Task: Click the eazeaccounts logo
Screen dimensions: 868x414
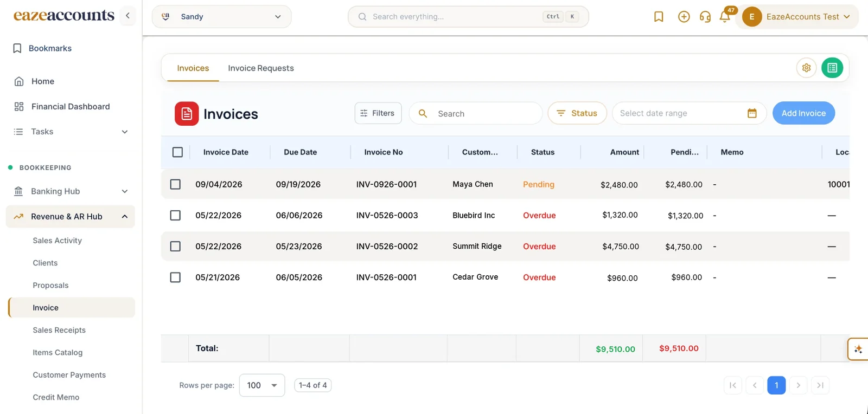Action: pyautogui.click(x=64, y=16)
